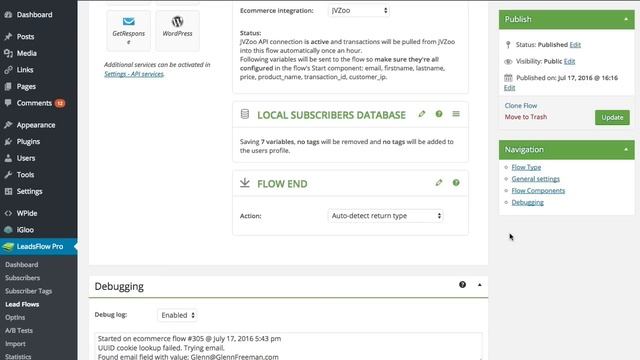This screenshot has height=360, width=640.
Task: Select the WordPress service icon
Action: click(177, 31)
